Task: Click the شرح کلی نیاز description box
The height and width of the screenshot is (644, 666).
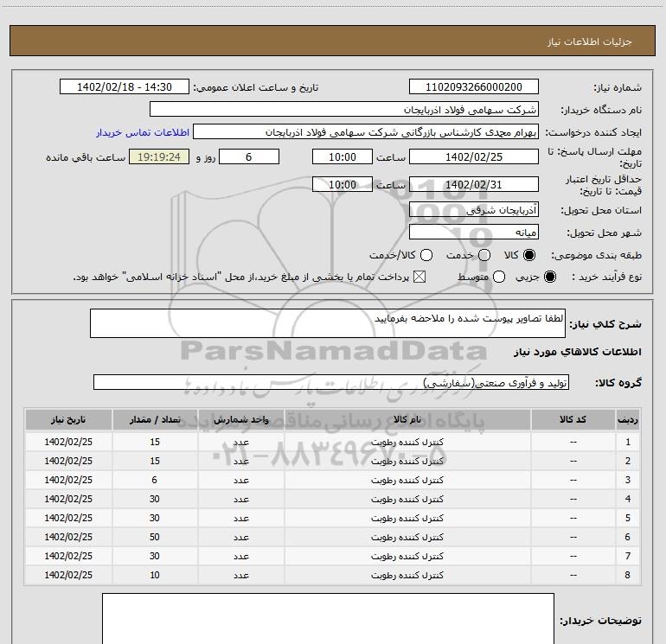Action: (x=328, y=323)
